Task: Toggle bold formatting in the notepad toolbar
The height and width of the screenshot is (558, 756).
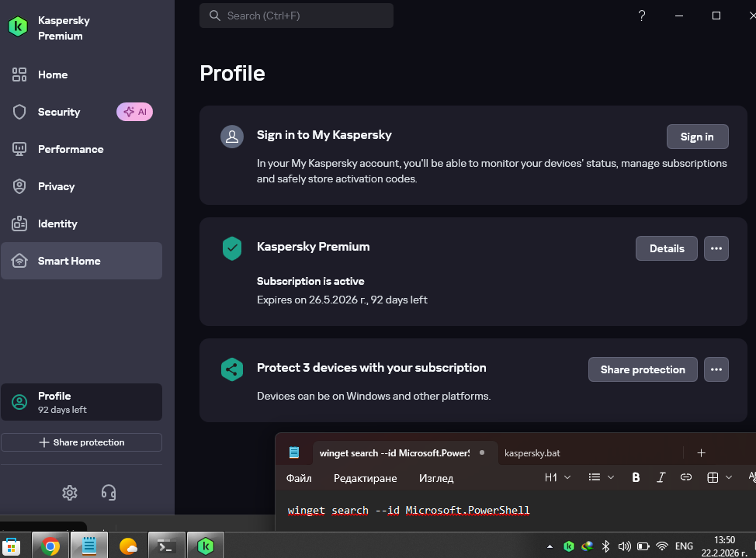Action: [x=636, y=477]
